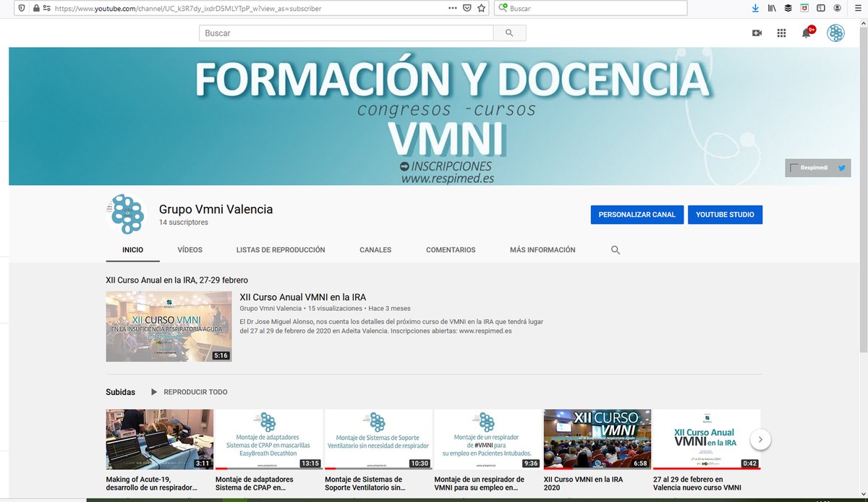The width and height of the screenshot is (868, 502).
Task: Open the YouTube apps grid icon
Action: (781, 33)
